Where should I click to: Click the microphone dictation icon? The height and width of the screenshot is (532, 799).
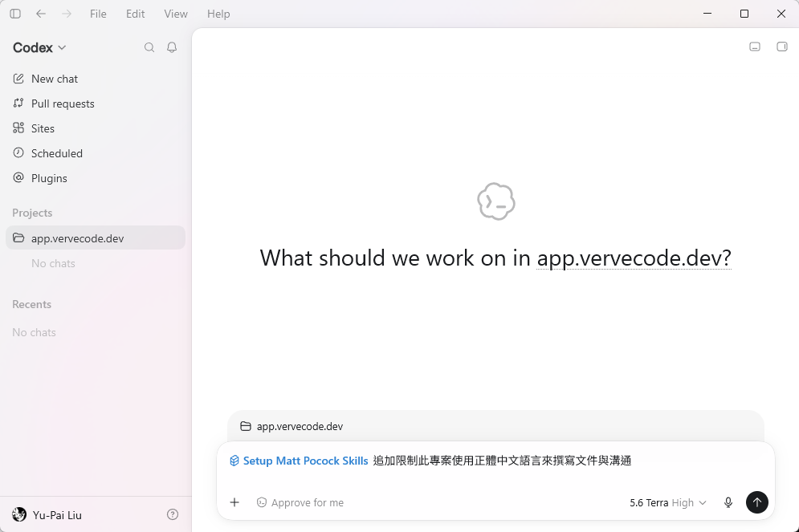coord(728,502)
